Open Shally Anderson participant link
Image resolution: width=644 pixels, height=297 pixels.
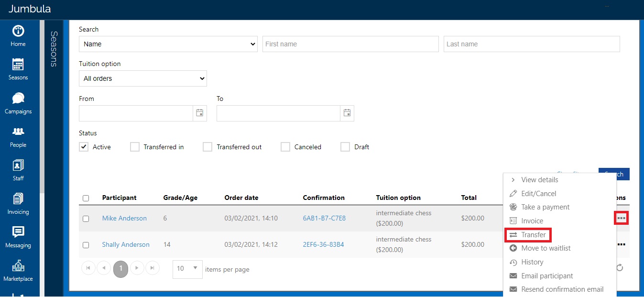click(x=126, y=244)
